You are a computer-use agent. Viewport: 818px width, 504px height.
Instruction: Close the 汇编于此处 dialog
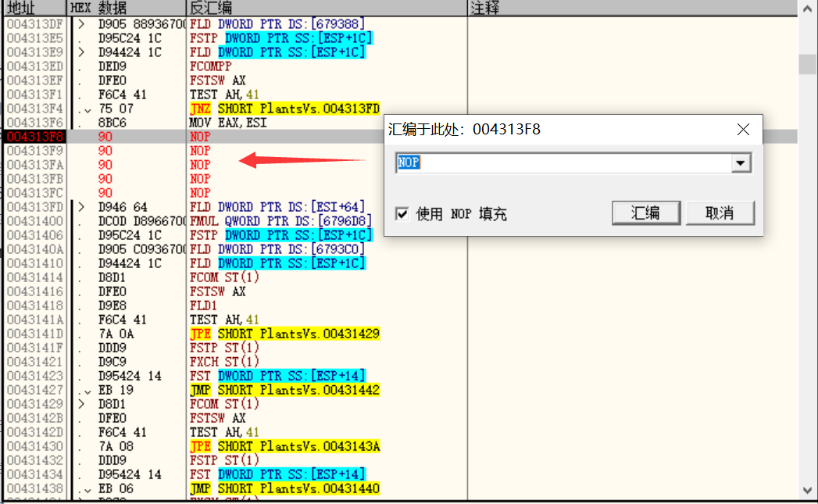coord(744,130)
